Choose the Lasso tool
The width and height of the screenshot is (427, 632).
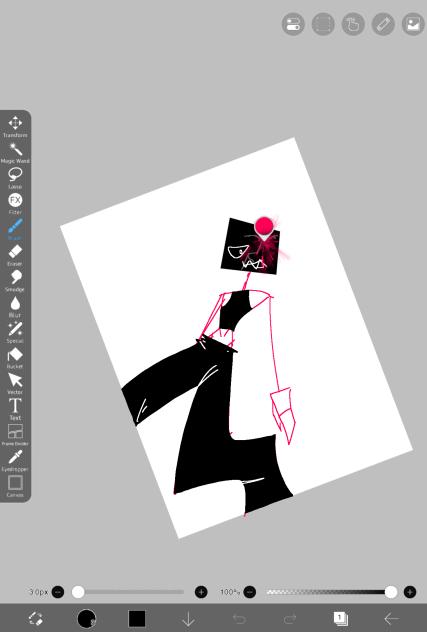[x=15, y=178]
